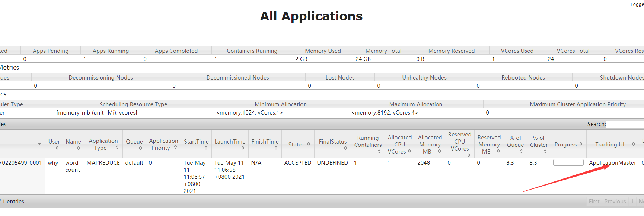Click the Search input field
Screen dimensions: 644x216
click(625, 124)
